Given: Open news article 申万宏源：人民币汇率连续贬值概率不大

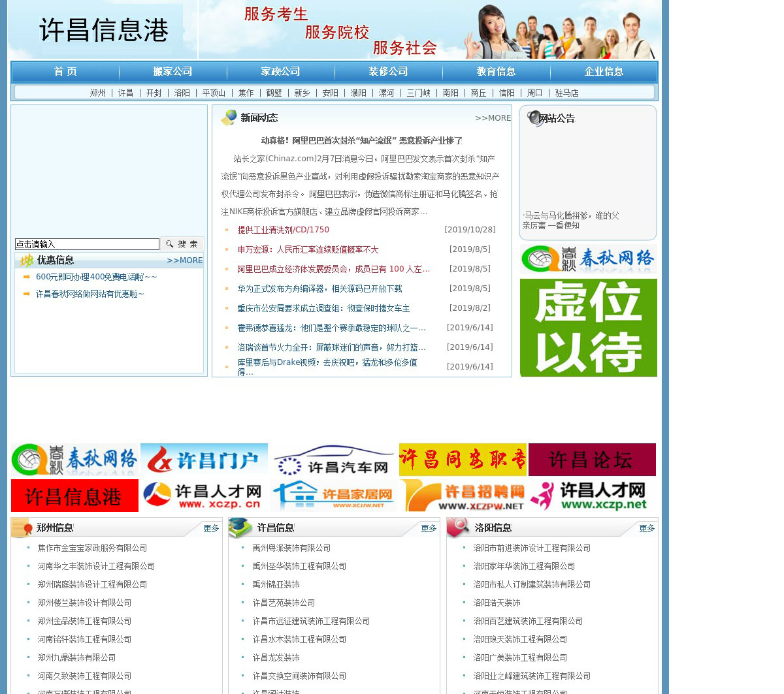Looking at the screenshot, I should pyautogui.click(x=308, y=249).
